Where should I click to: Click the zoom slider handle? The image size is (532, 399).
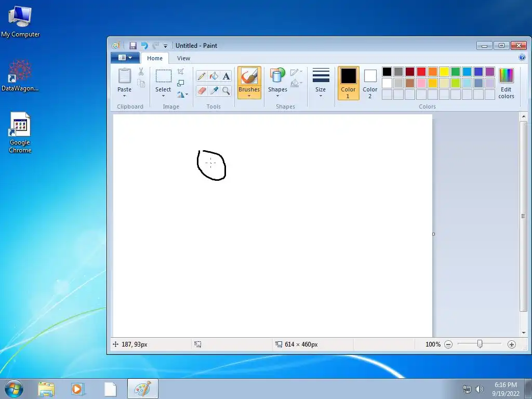480,344
